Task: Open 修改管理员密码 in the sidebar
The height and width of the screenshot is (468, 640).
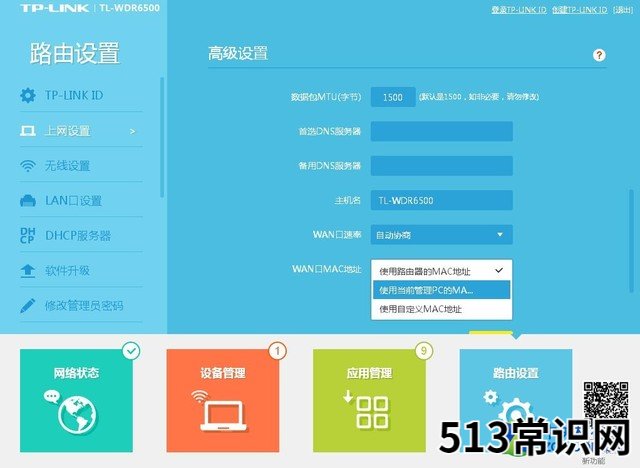Action: (x=81, y=306)
